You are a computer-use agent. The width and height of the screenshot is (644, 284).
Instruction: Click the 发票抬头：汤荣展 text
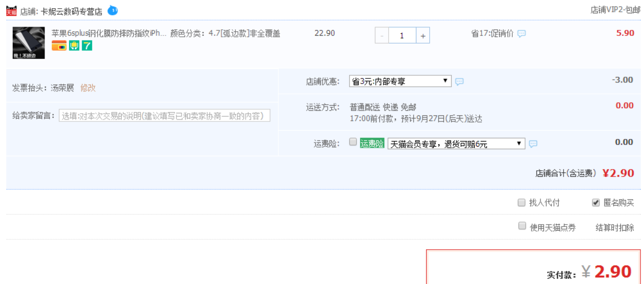pyautogui.click(x=43, y=88)
